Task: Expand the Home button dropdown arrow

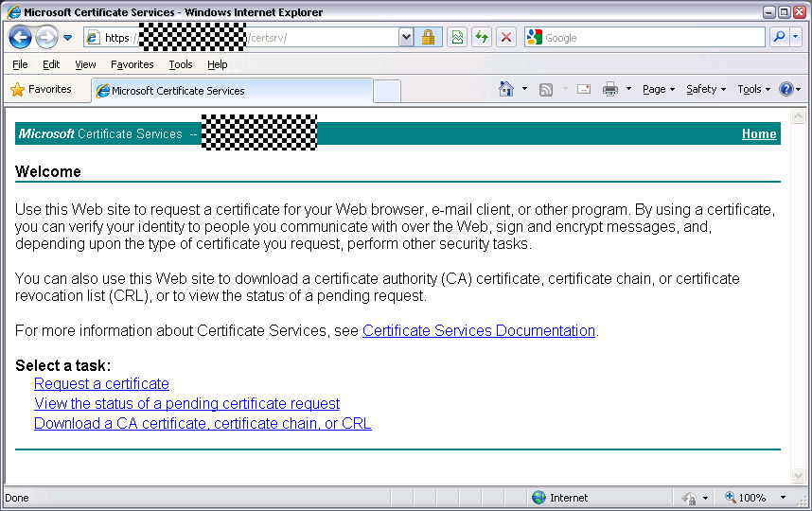Action: (x=524, y=89)
